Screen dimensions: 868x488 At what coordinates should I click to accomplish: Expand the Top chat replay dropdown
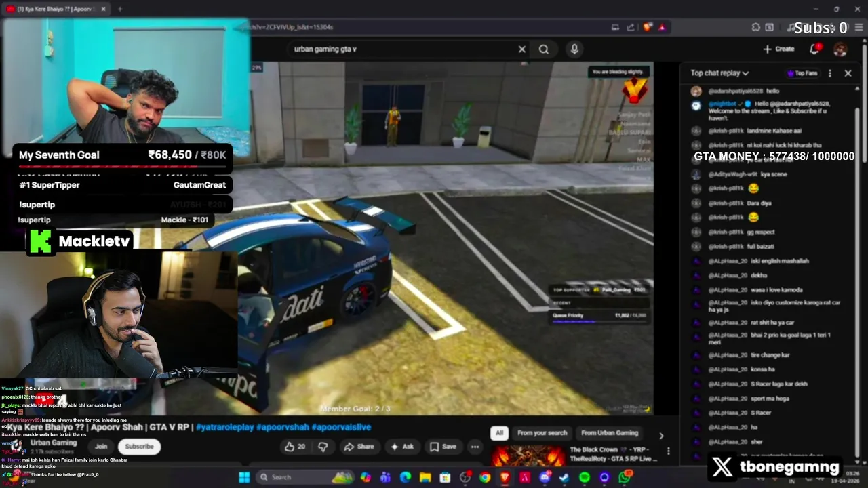point(719,73)
